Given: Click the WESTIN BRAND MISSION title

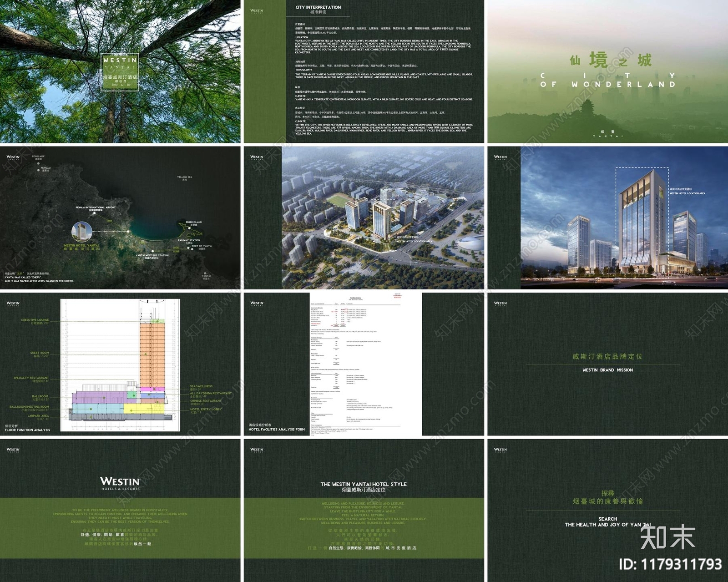Looking at the screenshot, I should pos(607,370).
